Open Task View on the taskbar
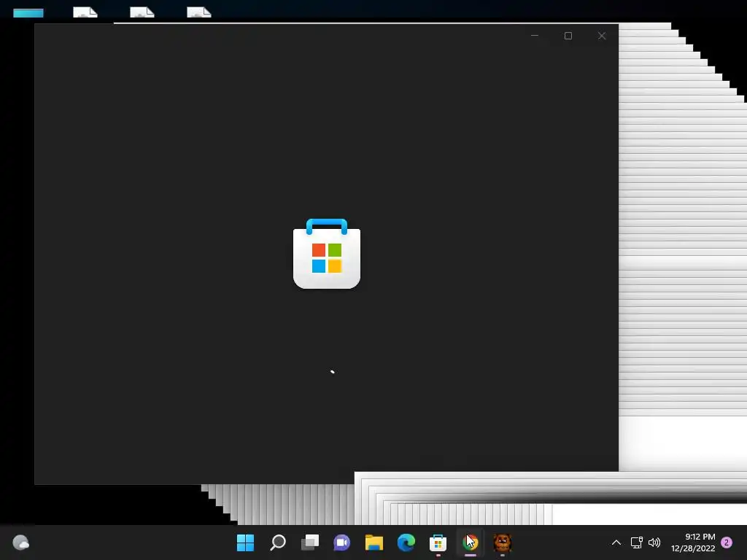747x560 pixels. [x=310, y=542]
